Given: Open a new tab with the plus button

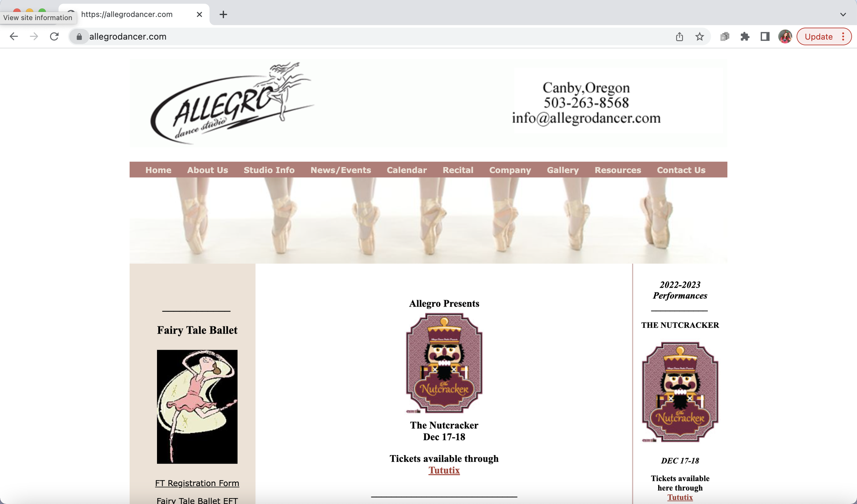Looking at the screenshot, I should point(223,14).
